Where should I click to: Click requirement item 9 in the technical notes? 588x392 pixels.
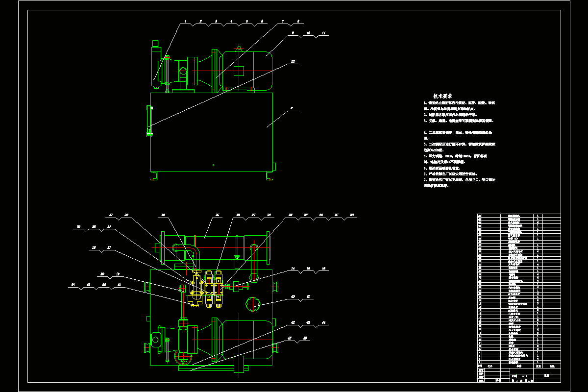pyautogui.click(x=460, y=183)
